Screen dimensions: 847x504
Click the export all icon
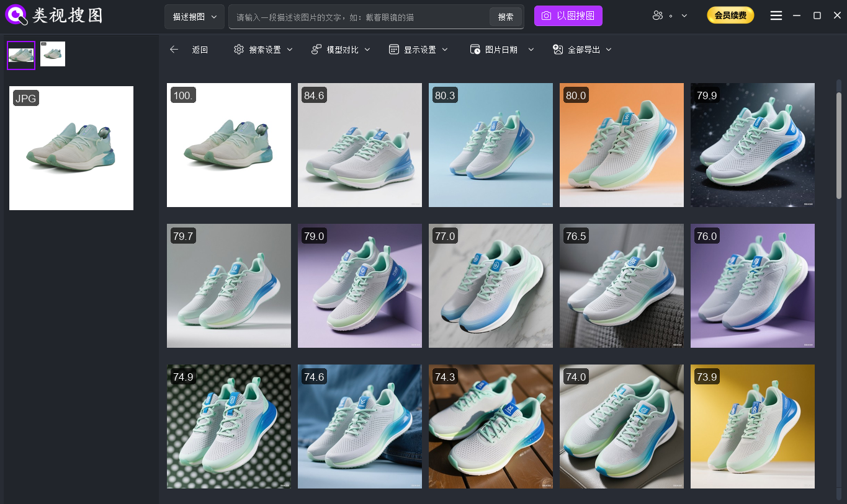557,50
